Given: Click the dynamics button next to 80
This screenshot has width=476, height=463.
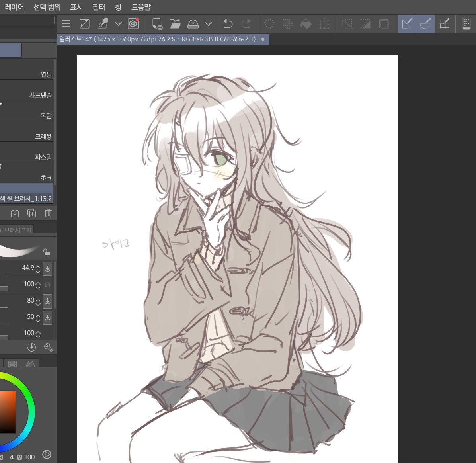Looking at the screenshot, I should 47,301.
